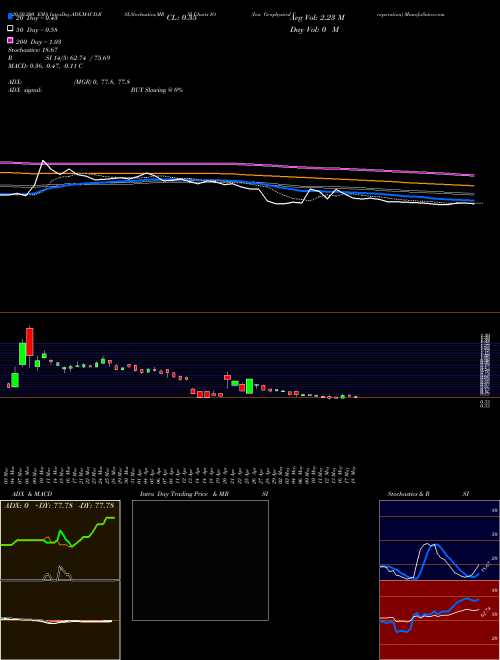
Task: Click the empty intraday trading price panel
Action: [200, 560]
